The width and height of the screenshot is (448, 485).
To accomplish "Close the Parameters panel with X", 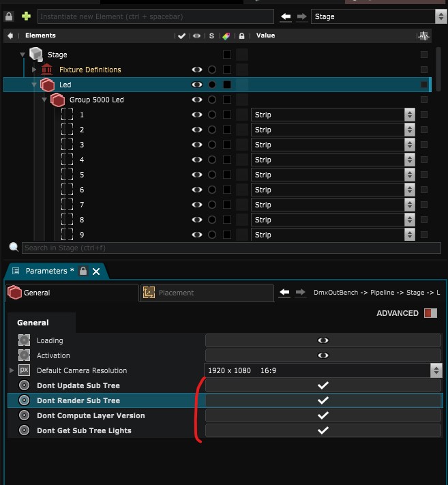I will click(x=96, y=271).
